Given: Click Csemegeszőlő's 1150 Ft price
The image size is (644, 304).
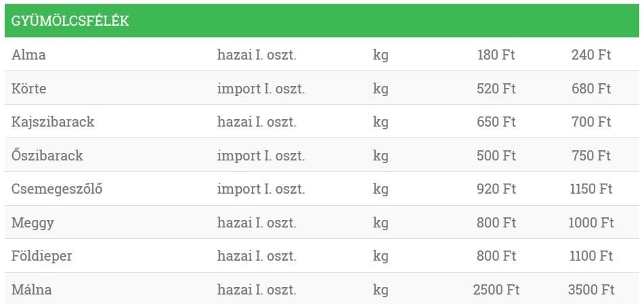Looking at the screenshot, I should 591,189.
